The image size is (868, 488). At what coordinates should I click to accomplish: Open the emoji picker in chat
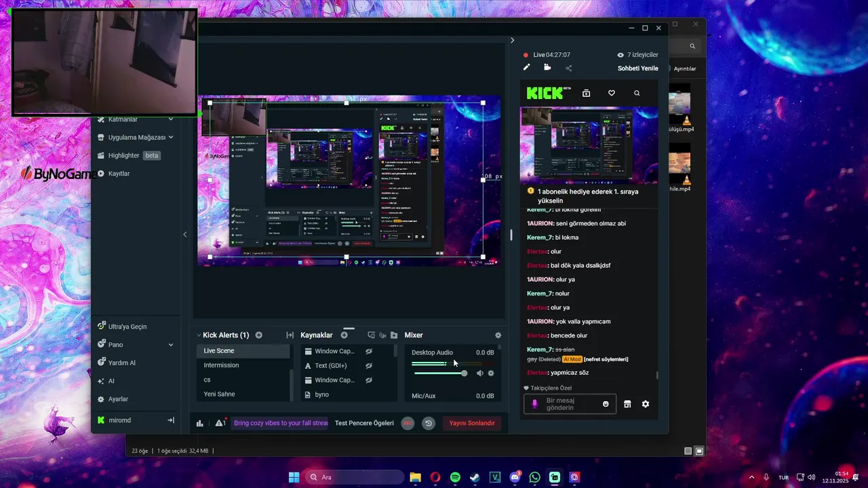[x=606, y=404]
